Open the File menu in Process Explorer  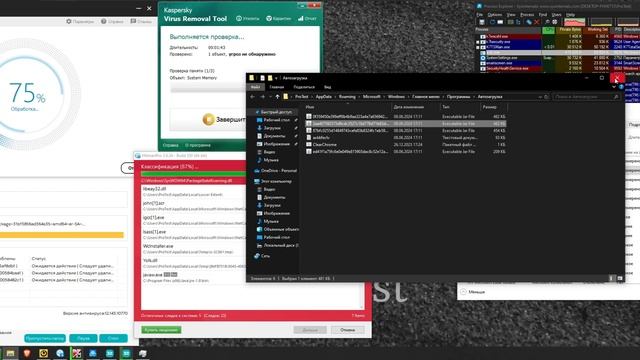tap(480, 15)
